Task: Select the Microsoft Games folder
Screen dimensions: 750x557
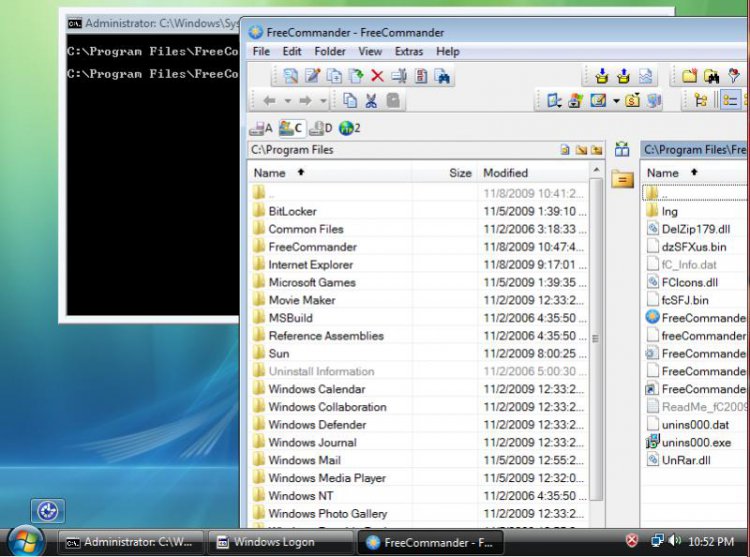Action: (x=312, y=282)
